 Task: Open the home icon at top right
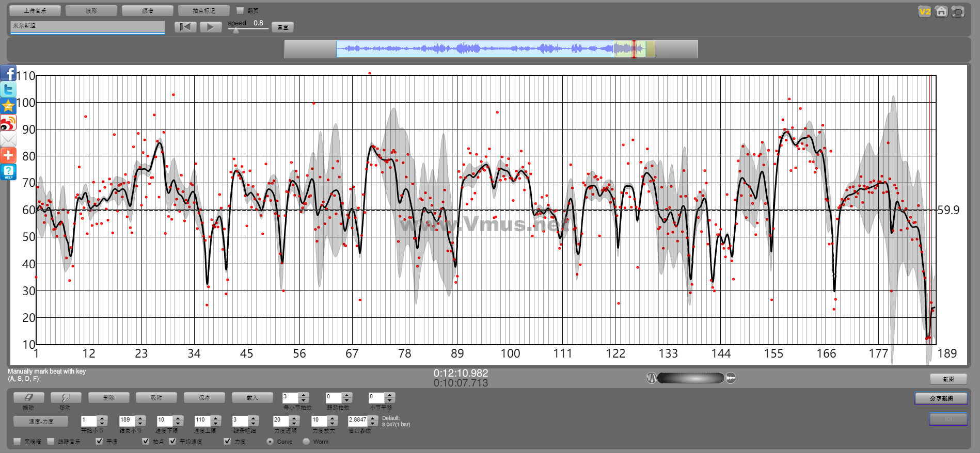(941, 12)
